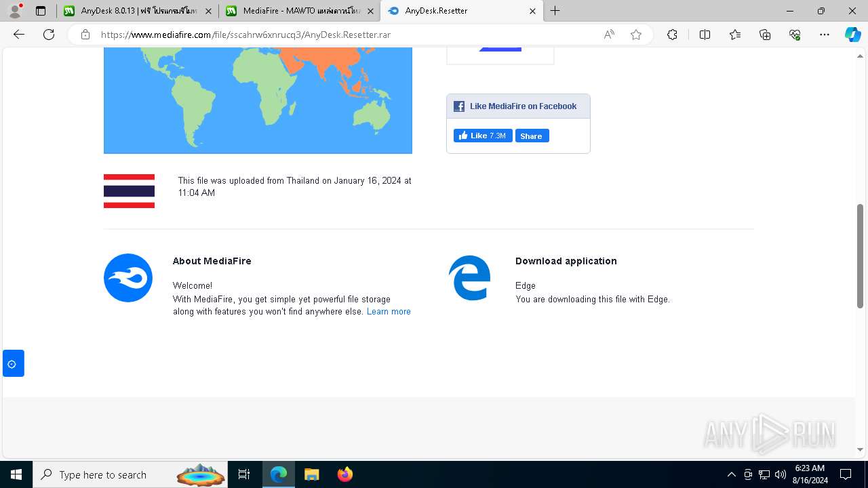Open the Favorites list icon
This screenshot has height=488, width=868.
click(x=735, y=35)
